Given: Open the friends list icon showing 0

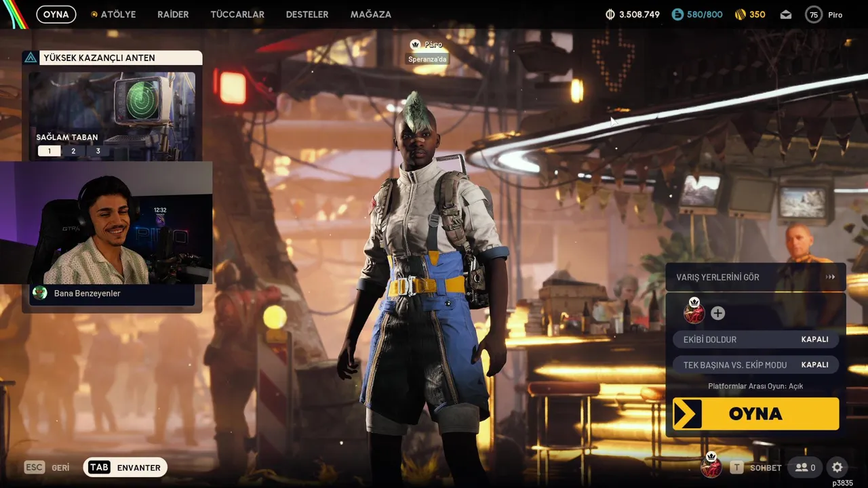Looking at the screenshot, I should [805, 468].
